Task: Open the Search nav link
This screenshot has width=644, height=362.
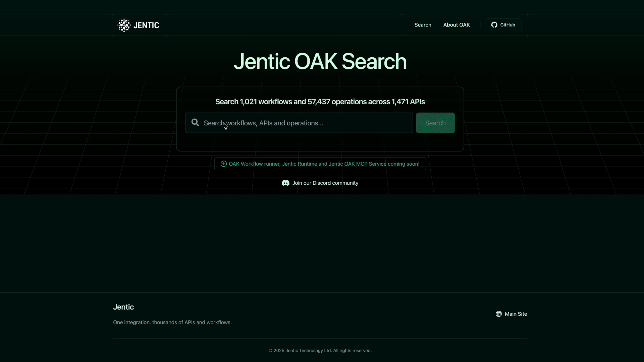Action: tap(423, 25)
